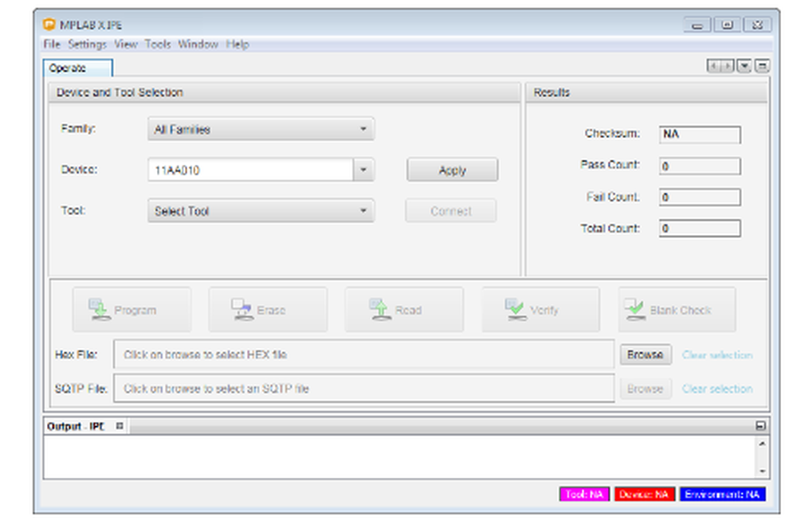Click the Connect button
797x532 pixels.
(451, 210)
